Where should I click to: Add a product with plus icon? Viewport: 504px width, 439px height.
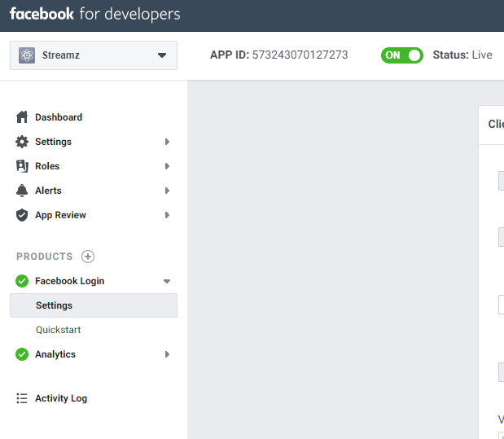click(88, 257)
